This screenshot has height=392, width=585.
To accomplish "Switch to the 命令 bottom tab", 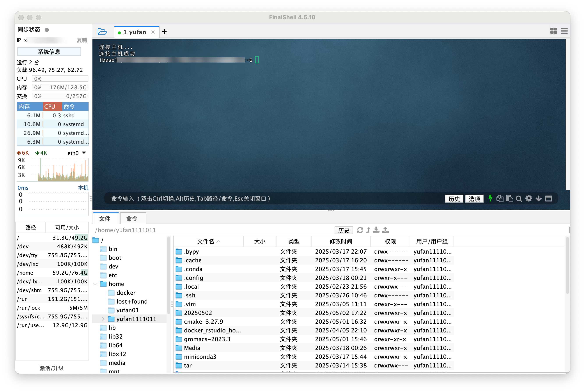I will coord(132,219).
